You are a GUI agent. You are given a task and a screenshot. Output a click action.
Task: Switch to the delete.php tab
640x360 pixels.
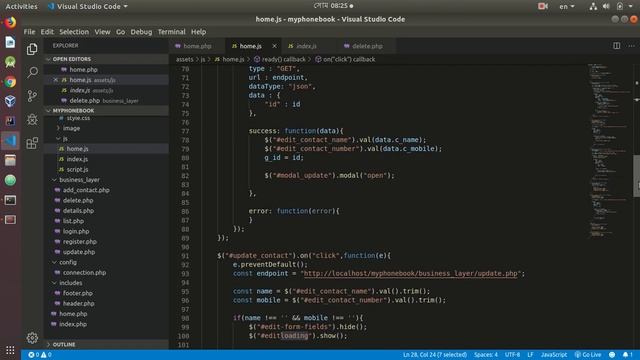tap(367, 46)
